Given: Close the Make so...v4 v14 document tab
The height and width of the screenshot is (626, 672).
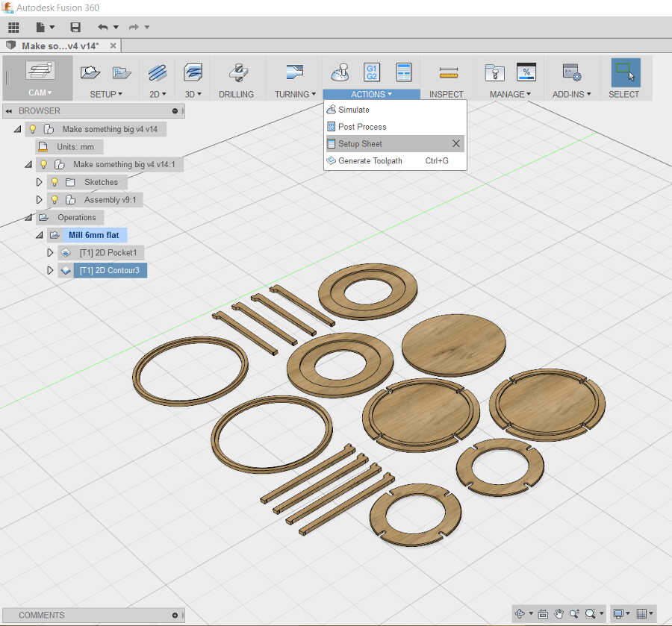Looking at the screenshot, I should click(x=113, y=46).
